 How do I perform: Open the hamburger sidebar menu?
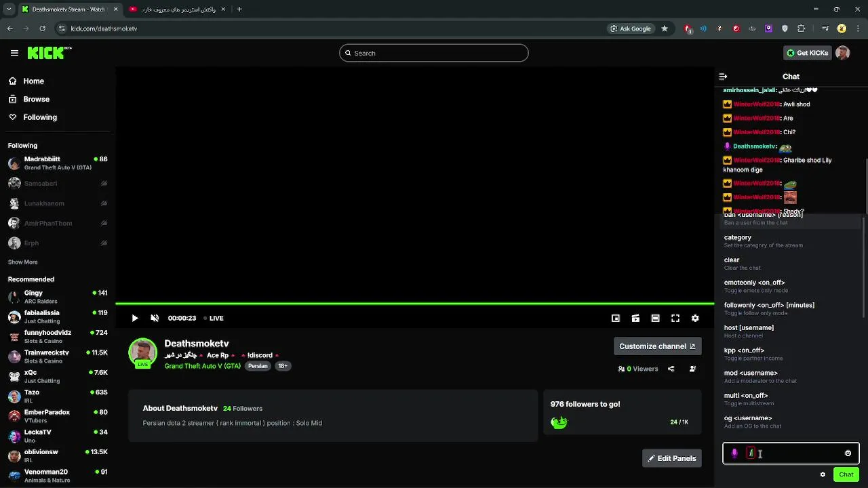coord(14,53)
